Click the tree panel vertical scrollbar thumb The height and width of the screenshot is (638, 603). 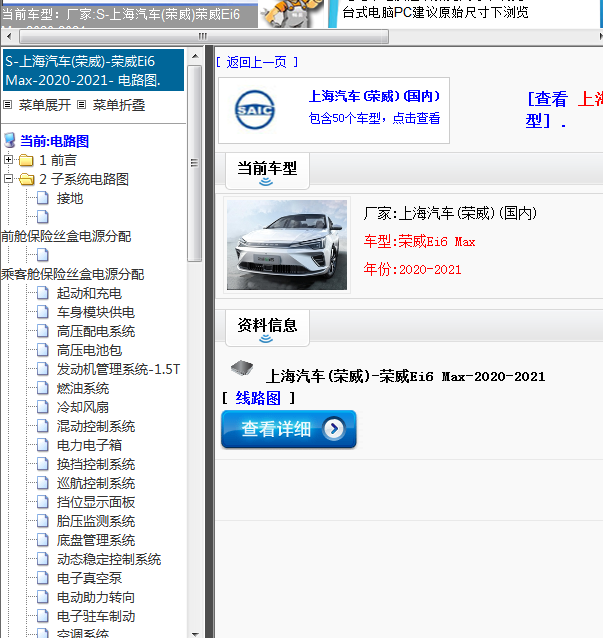click(195, 163)
